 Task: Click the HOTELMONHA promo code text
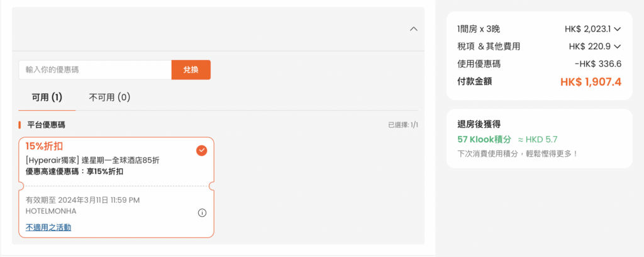pos(51,211)
